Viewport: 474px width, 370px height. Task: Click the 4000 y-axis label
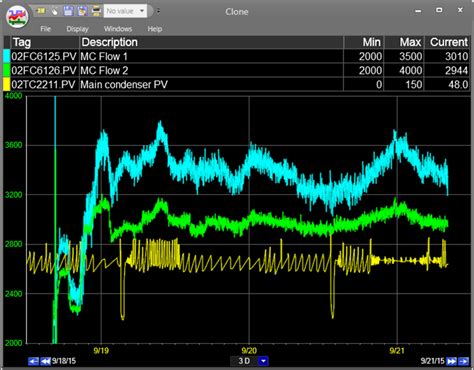coord(14,96)
